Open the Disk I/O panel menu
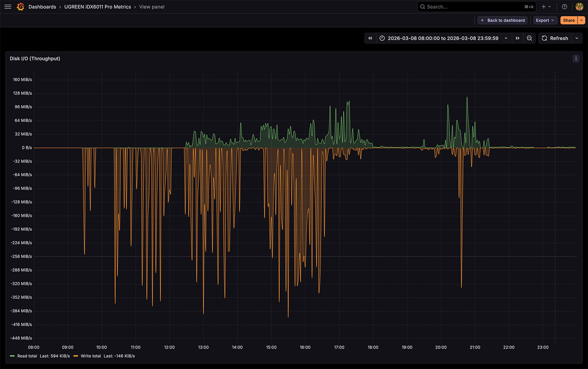Image resolution: width=588 pixels, height=369 pixels. tap(576, 58)
